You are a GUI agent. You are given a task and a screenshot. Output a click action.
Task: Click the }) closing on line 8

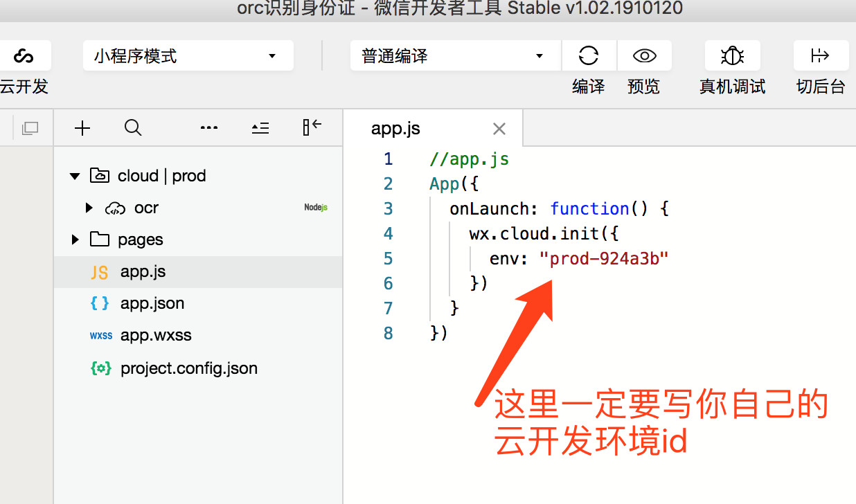(x=439, y=334)
